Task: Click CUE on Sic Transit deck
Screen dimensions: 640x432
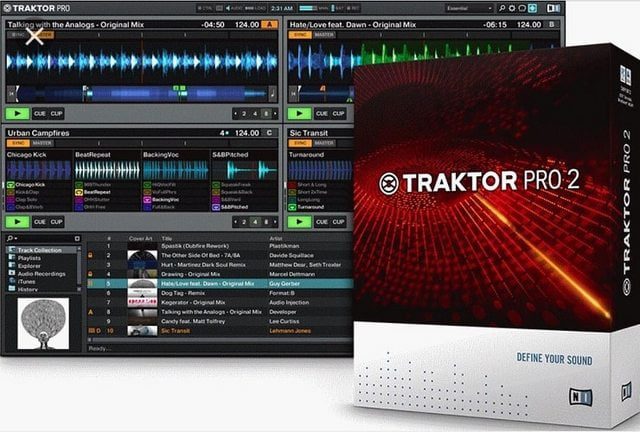Action: 322,222
